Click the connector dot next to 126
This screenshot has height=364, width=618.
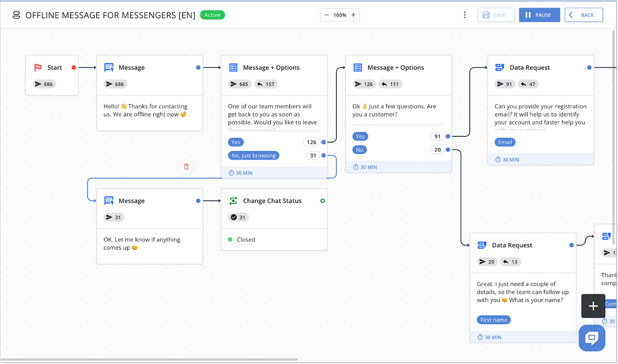coord(324,142)
